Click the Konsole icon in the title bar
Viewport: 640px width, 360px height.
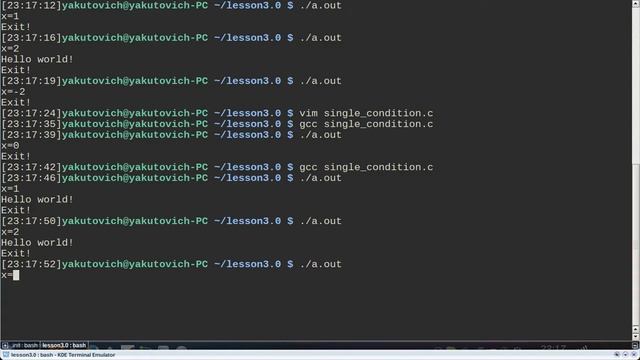[x=6, y=355]
